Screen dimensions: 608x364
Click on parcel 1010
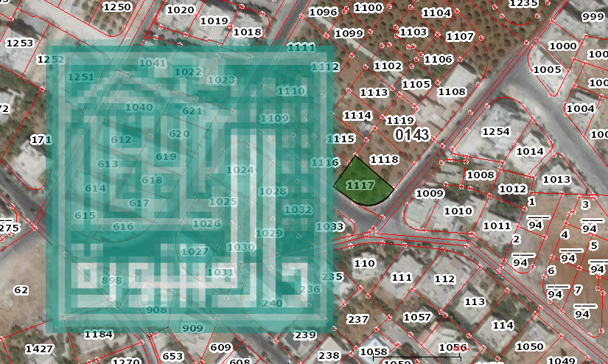click(458, 211)
